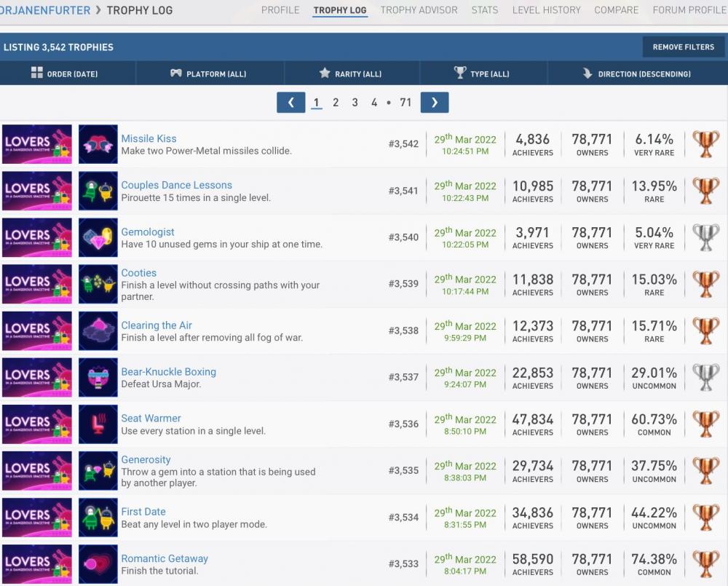This screenshot has width=728, height=586.
Task: Go to the next page arrow
Action: 435,103
